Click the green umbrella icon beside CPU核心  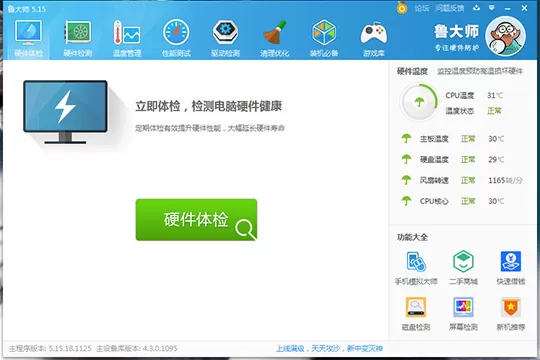tap(406, 200)
